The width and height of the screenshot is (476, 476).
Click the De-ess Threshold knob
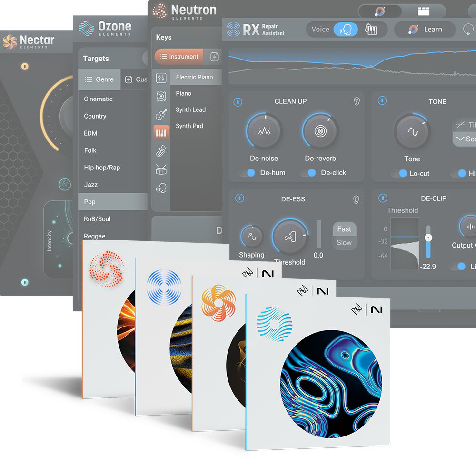pyautogui.click(x=290, y=237)
